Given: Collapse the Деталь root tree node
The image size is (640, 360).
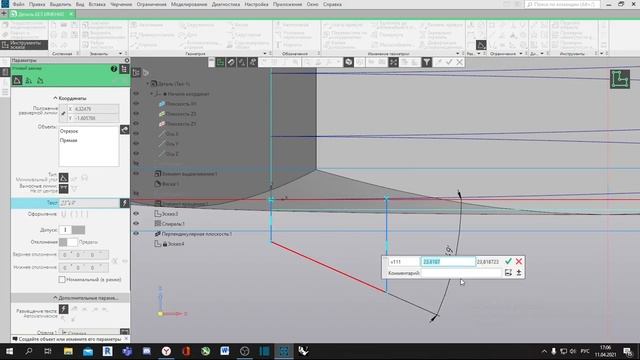Looking at the screenshot, I should pyautogui.click(x=148, y=84).
